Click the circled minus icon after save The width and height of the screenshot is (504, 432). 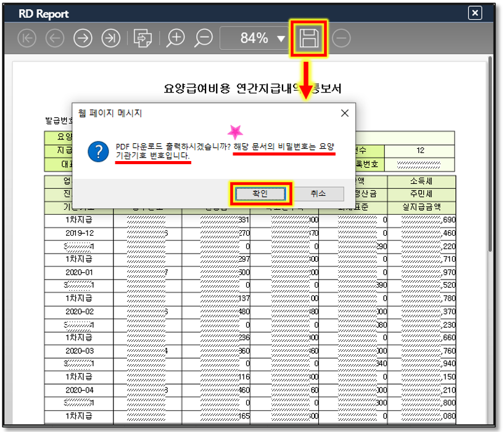pos(341,38)
